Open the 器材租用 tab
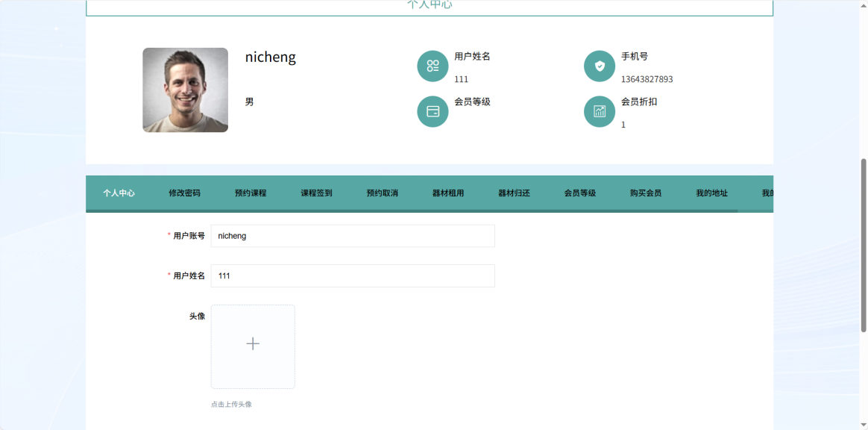868x430 pixels. tap(448, 193)
